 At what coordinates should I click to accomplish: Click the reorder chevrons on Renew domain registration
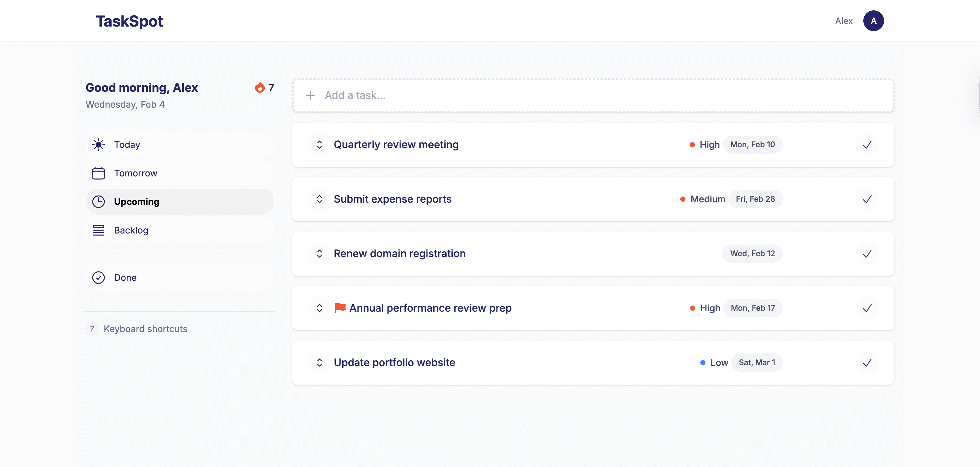coord(319,253)
